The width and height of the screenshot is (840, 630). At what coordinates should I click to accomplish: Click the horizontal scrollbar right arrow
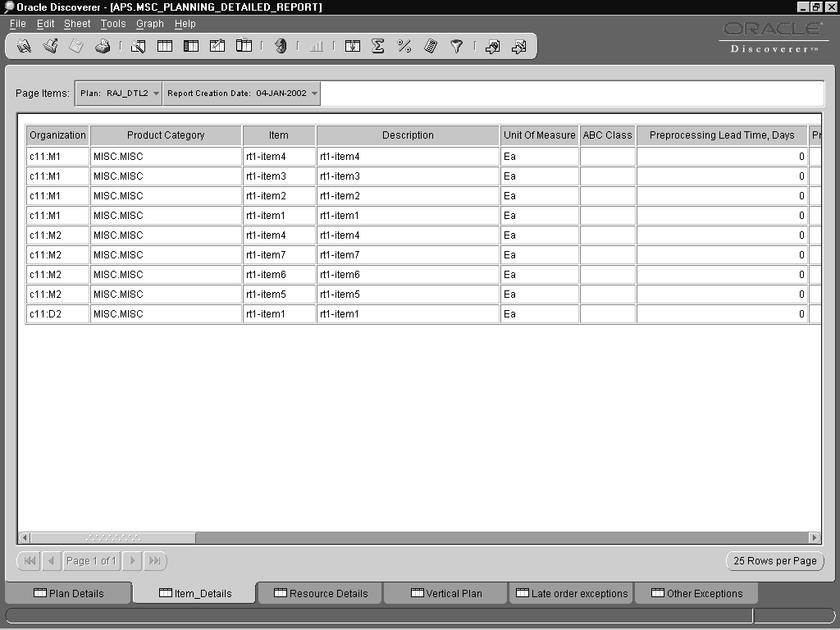tap(815, 537)
